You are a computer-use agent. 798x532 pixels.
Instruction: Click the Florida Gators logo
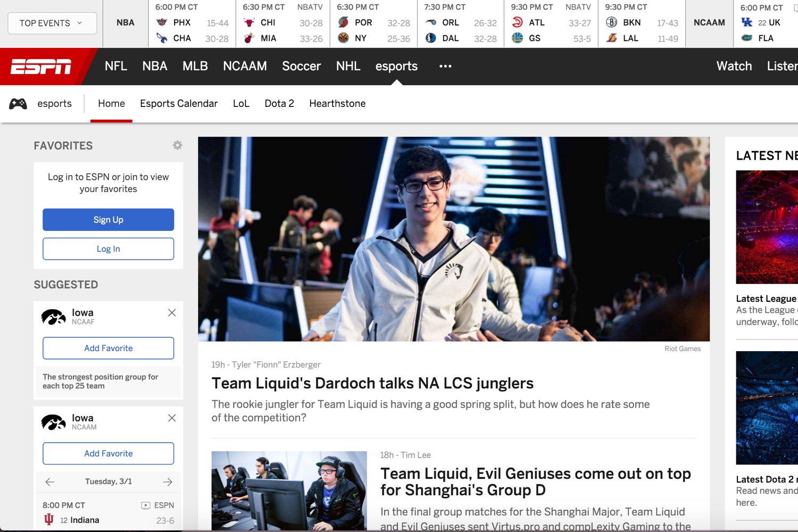coord(747,38)
